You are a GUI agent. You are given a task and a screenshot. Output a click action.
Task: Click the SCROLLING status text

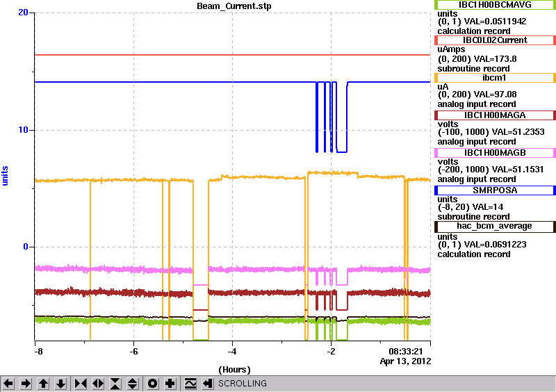pyautogui.click(x=242, y=384)
